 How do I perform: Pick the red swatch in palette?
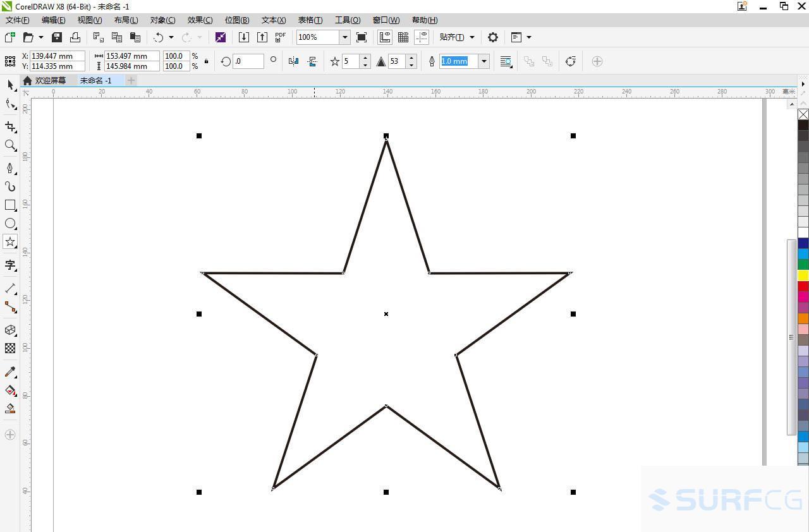tap(803, 286)
